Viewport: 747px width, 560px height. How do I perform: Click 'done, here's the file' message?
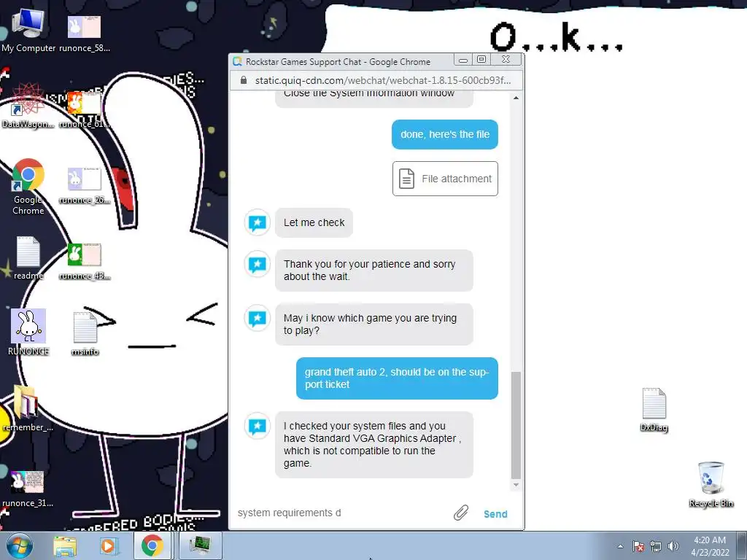[x=445, y=134]
